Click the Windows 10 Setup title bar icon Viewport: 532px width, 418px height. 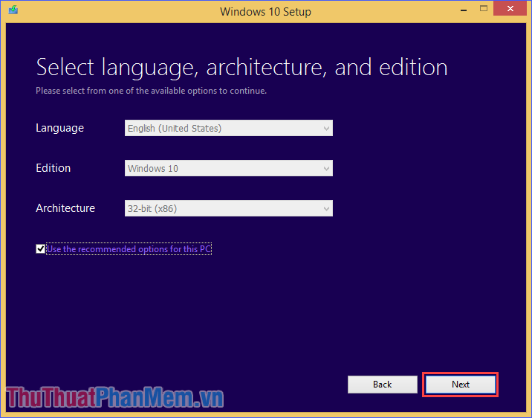point(13,10)
